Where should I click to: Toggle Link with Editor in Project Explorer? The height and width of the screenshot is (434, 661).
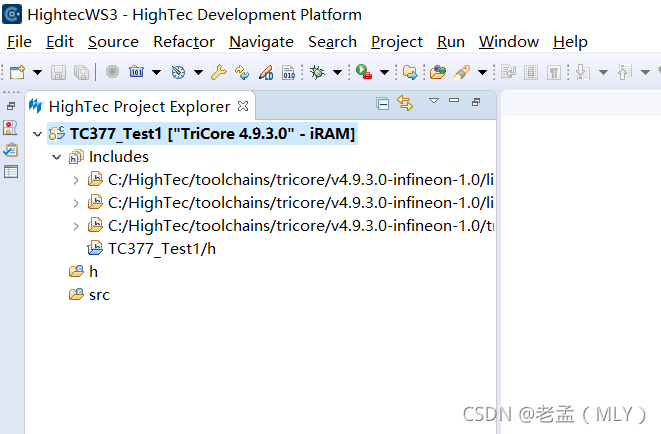[405, 103]
